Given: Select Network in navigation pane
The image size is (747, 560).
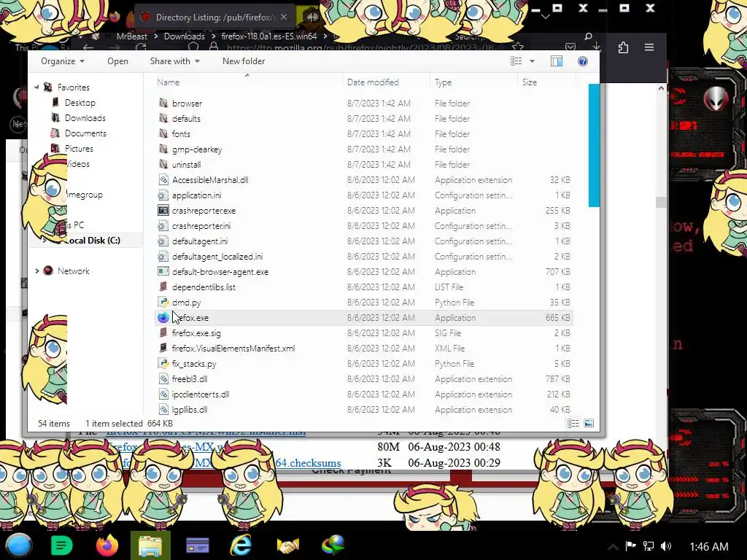Looking at the screenshot, I should (x=74, y=271).
